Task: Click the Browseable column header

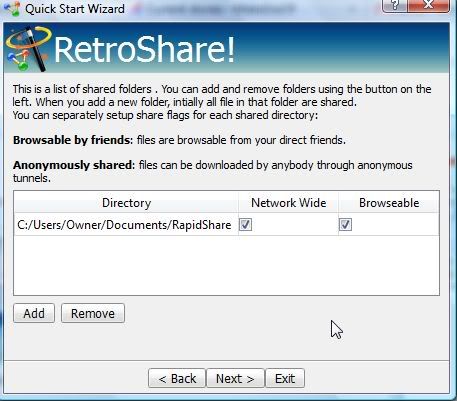Action: point(389,203)
